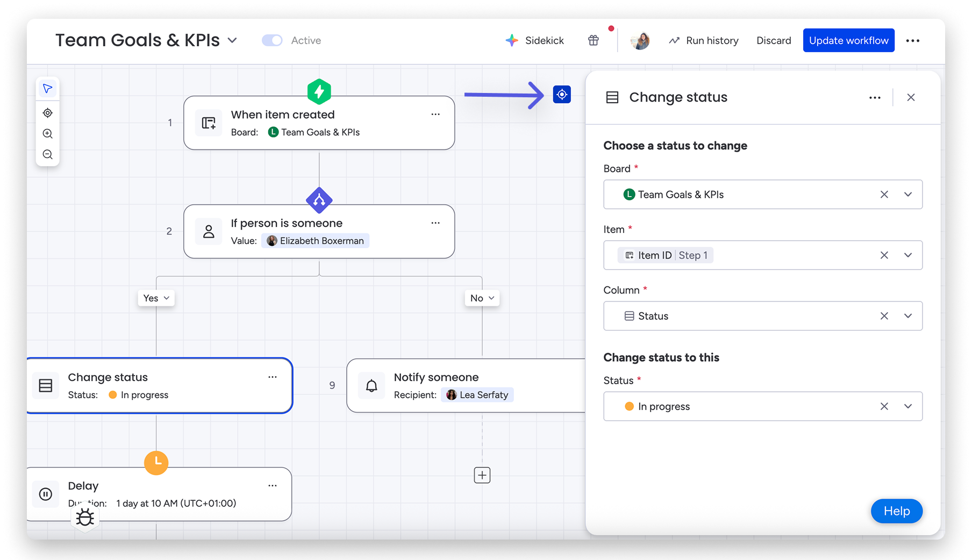Click the Update workflow button
The width and height of the screenshot is (972, 560).
coord(848,40)
